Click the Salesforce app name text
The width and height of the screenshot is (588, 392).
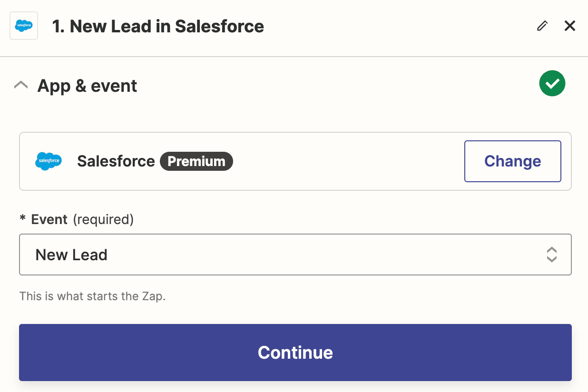[x=116, y=161]
